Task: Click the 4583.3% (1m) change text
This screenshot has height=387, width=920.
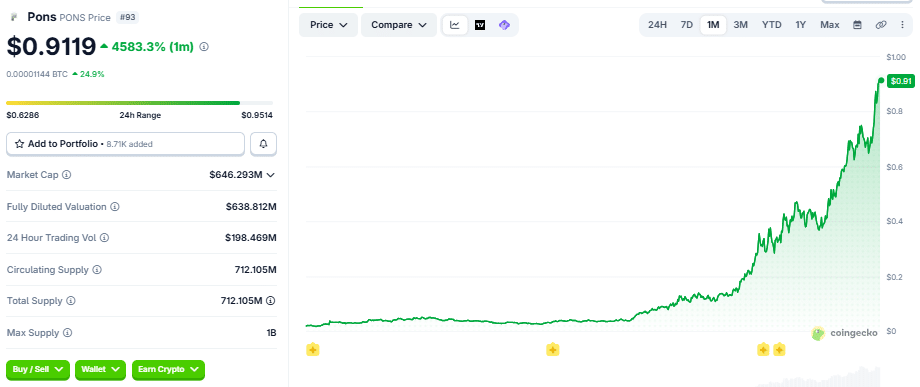Action: point(153,47)
